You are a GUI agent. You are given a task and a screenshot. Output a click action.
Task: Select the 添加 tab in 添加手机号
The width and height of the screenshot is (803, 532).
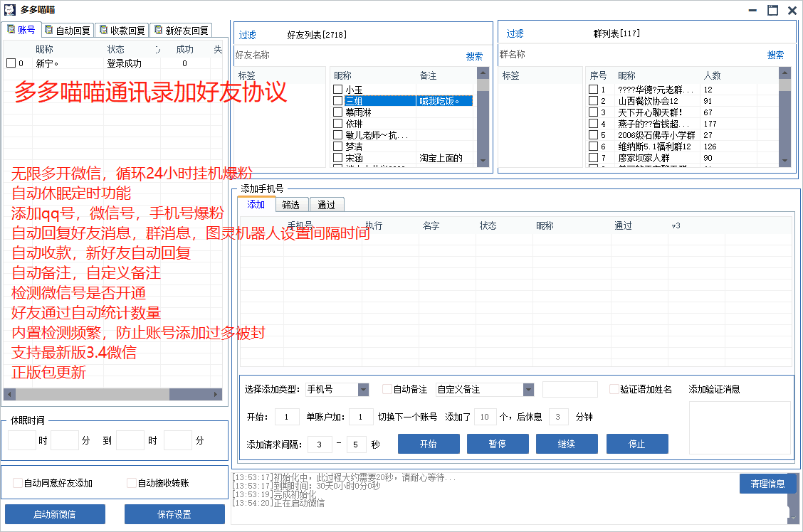coord(256,204)
